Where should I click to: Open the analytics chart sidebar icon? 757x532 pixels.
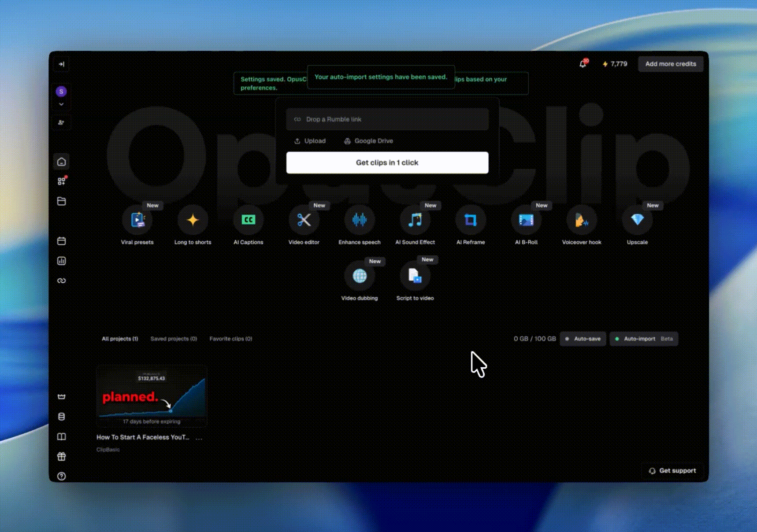[61, 261]
